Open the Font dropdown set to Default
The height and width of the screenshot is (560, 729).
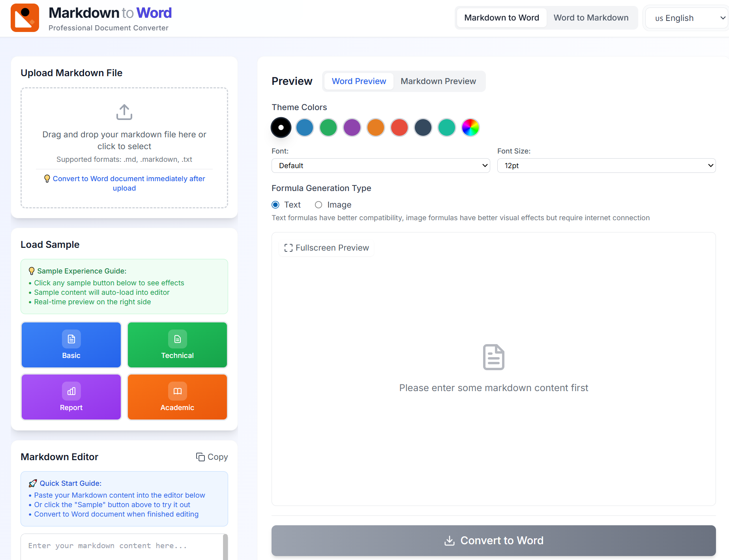(x=381, y=166)
